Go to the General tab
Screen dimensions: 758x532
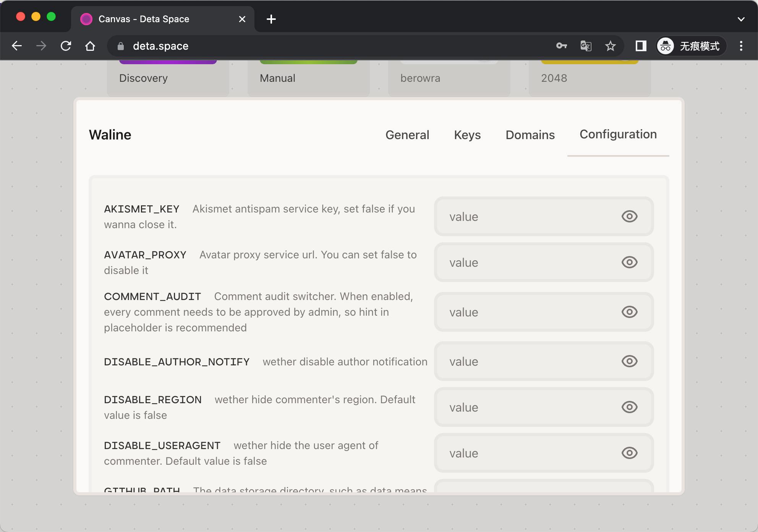tap(407, 135)
